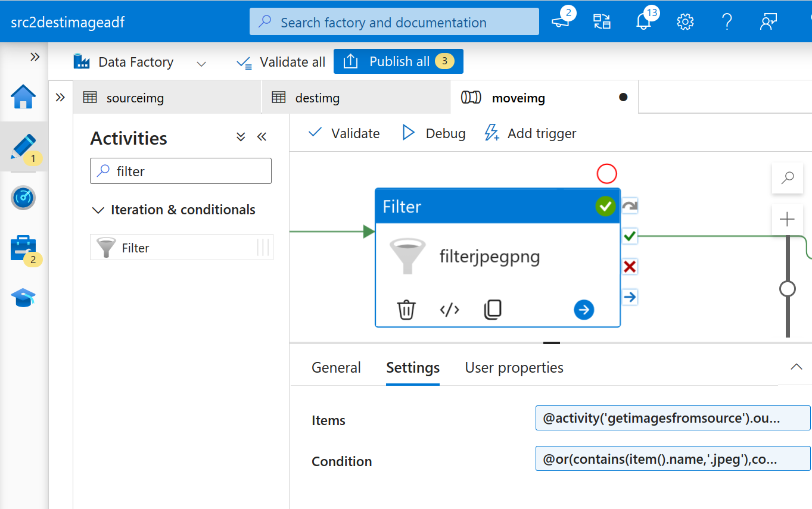Collapse the activity properties panel
This screenshot has height=509, width=812.
(796, 367)
